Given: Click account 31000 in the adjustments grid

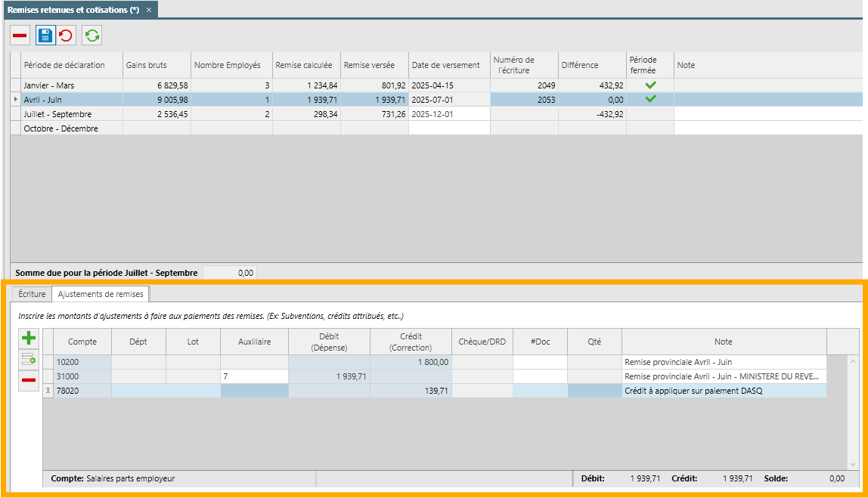Looking at the screenshot, I should (82, 376).
